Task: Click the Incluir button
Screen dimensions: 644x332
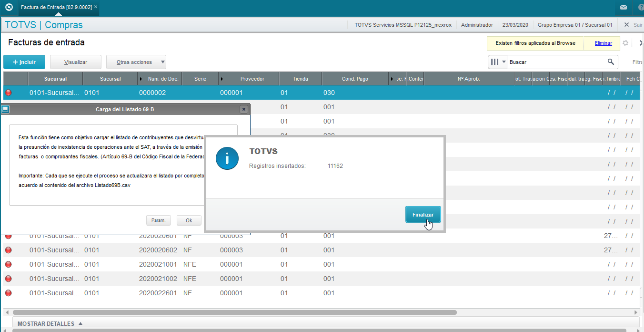Action: pos(24,62)
